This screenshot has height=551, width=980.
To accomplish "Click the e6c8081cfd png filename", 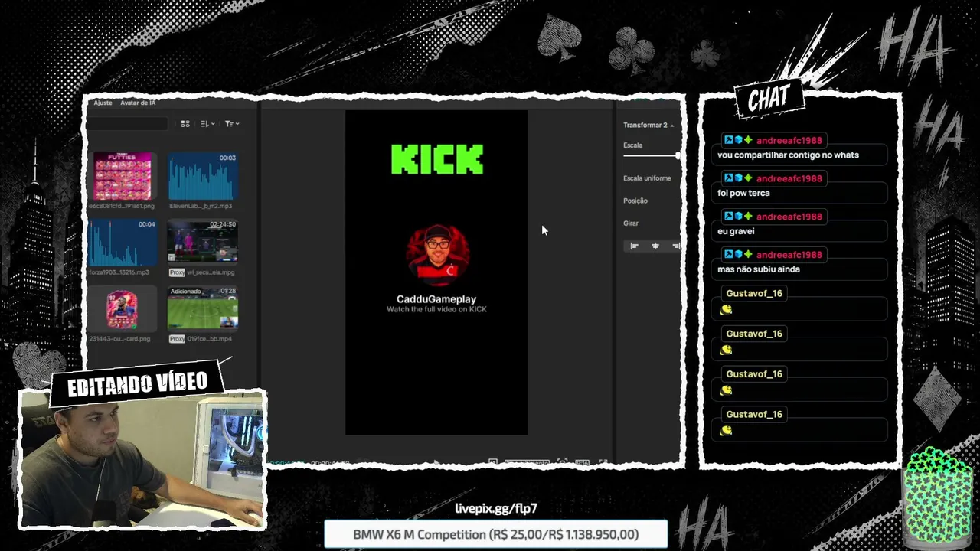I will pos(122,206).
